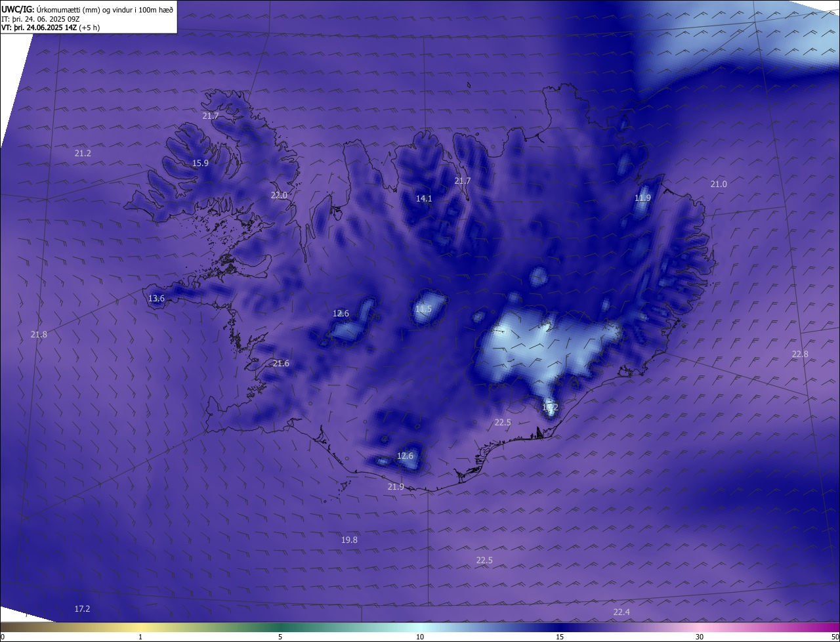Select the 22.0 value label
The image size is (840, 642).
click(x=279, y=195)
